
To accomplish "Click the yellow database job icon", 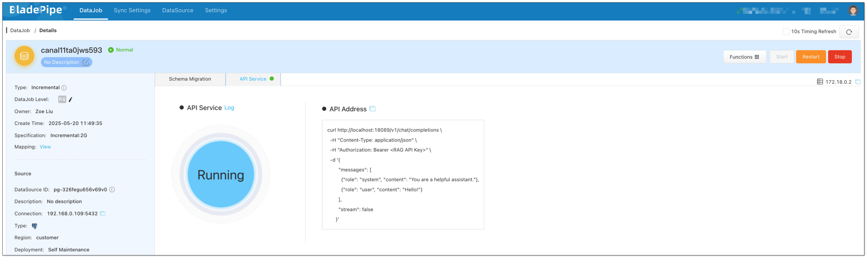I will point(24,56).
